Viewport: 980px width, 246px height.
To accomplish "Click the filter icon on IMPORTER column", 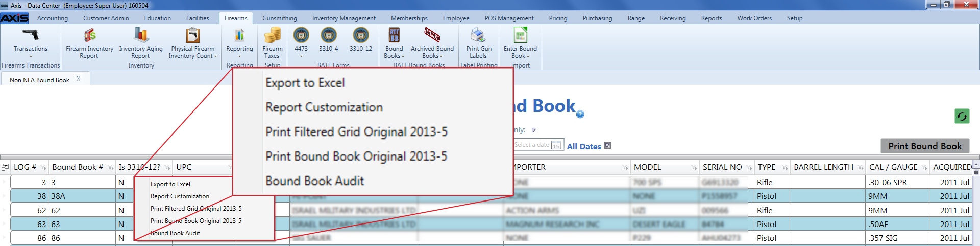I will click(625, 168).
